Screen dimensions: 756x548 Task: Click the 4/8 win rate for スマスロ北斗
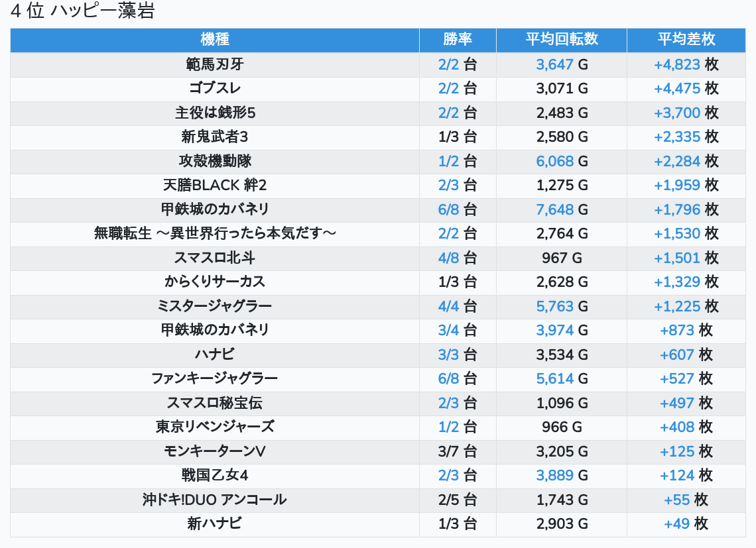click(x=448, y=258)
